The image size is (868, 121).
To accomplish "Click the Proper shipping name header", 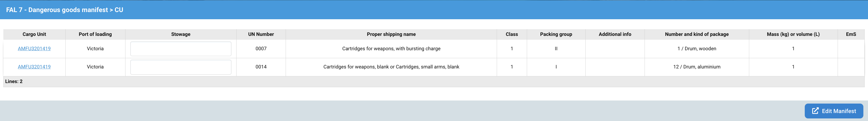I will [x=391, y=34].
